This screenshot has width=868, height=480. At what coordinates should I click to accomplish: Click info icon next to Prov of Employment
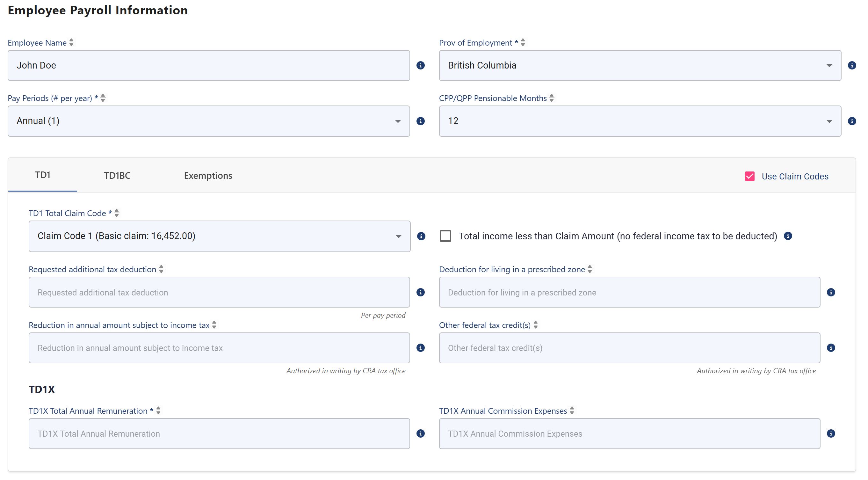click(851, 65)
